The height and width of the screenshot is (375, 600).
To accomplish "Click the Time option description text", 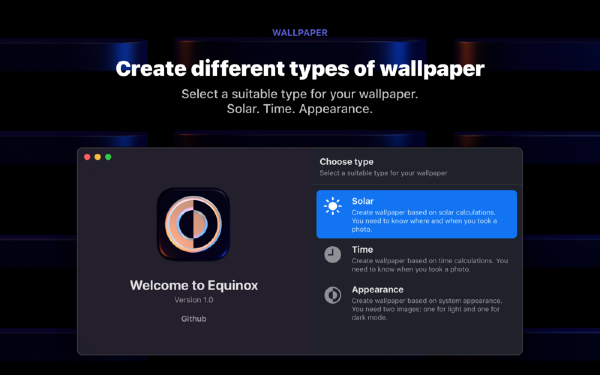I will [430, 265].
